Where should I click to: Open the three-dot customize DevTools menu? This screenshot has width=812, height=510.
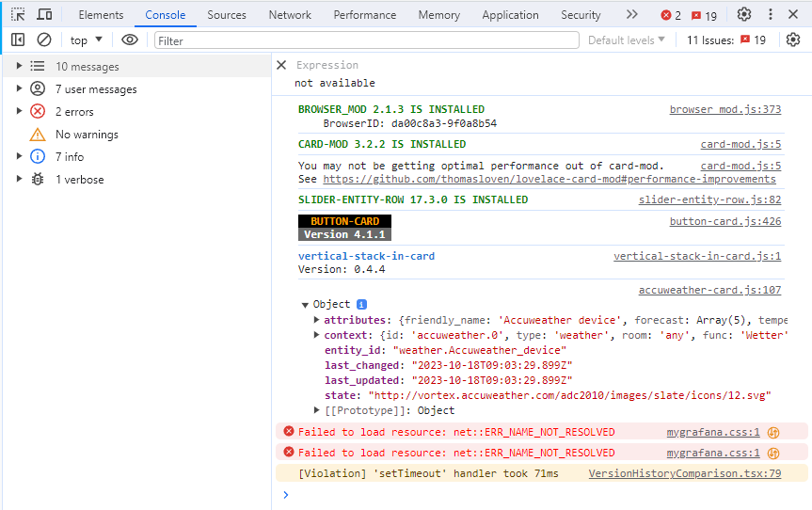[771, 14]
